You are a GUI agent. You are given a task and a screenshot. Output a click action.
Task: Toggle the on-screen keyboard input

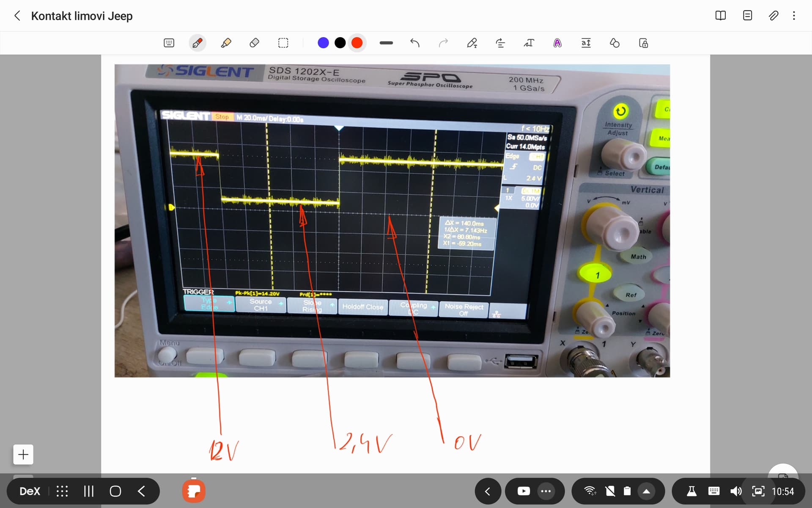[169, 42]
